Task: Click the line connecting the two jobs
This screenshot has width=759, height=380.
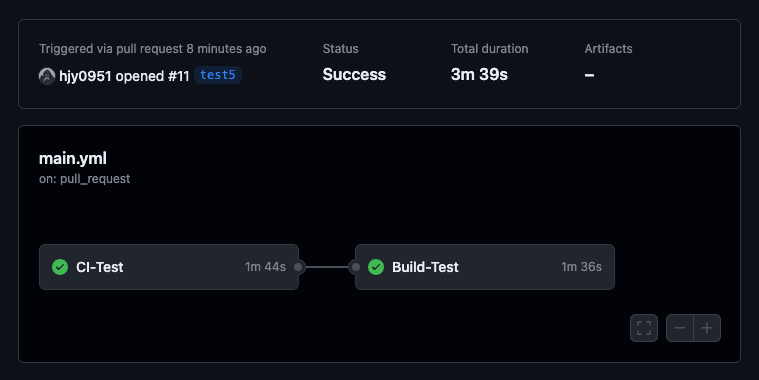Action: [x=327, y=267]
